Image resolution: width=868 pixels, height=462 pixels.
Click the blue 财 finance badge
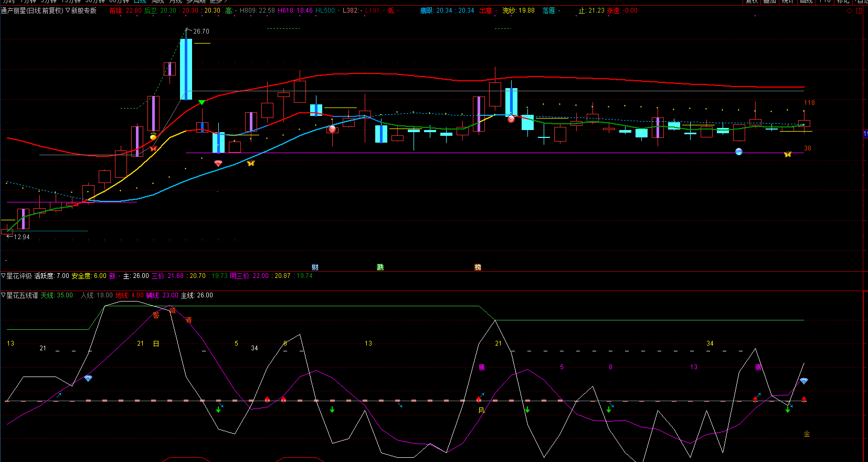315,267
